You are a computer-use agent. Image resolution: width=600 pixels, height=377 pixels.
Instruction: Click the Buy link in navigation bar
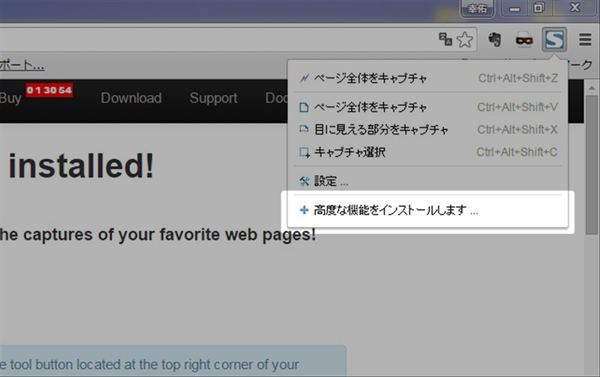(x=10, y=99)
